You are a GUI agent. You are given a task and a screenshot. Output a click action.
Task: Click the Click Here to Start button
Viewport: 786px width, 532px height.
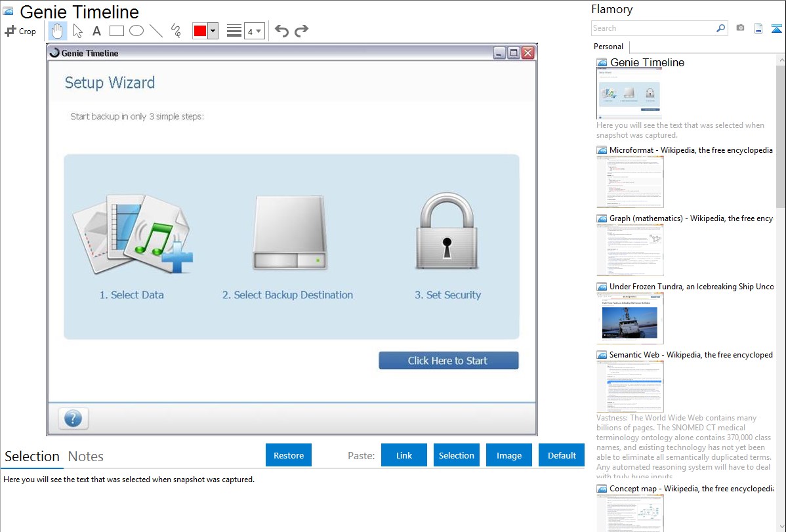pyautogui.click(x=449, y=361)
